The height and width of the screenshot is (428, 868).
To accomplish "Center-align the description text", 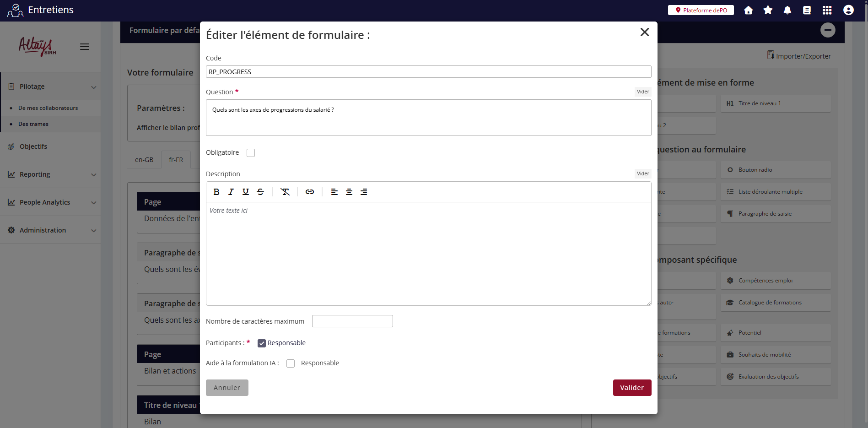I will (349, 192).
